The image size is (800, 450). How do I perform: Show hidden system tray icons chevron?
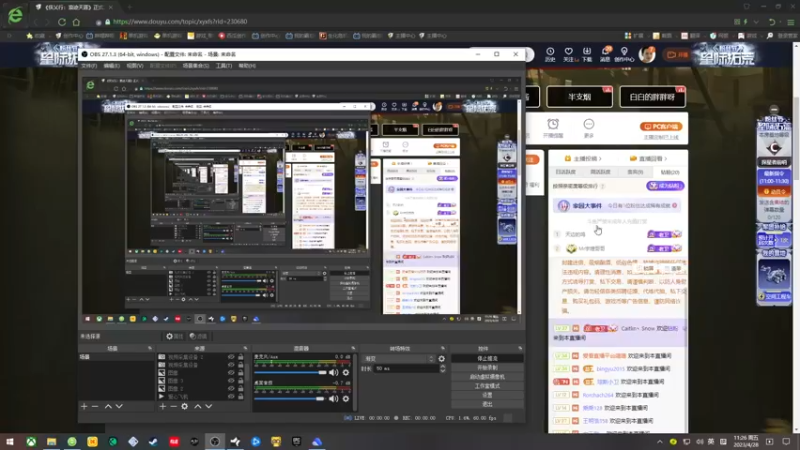click(660, 442)
